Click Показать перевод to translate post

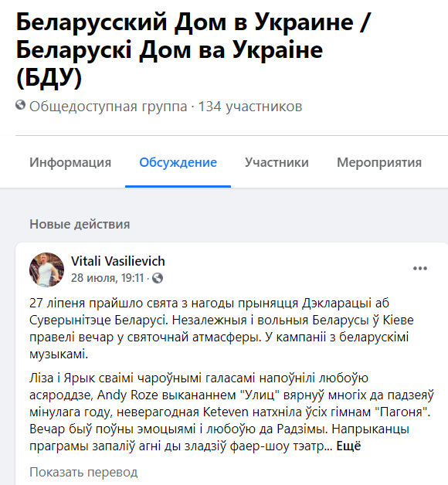(x=83, y=473)
